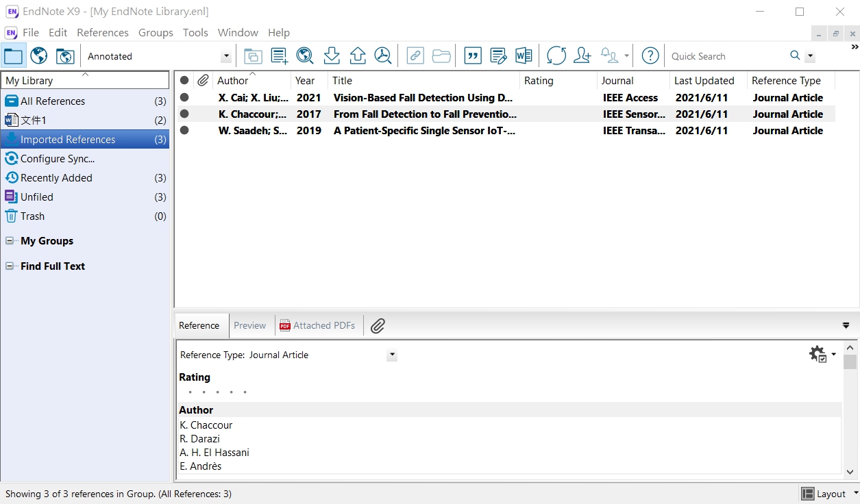This screenshot has height=504, width=860.
Task: Click the Open File folder icon
Action: pyautogui.click(x=441, y=56)
